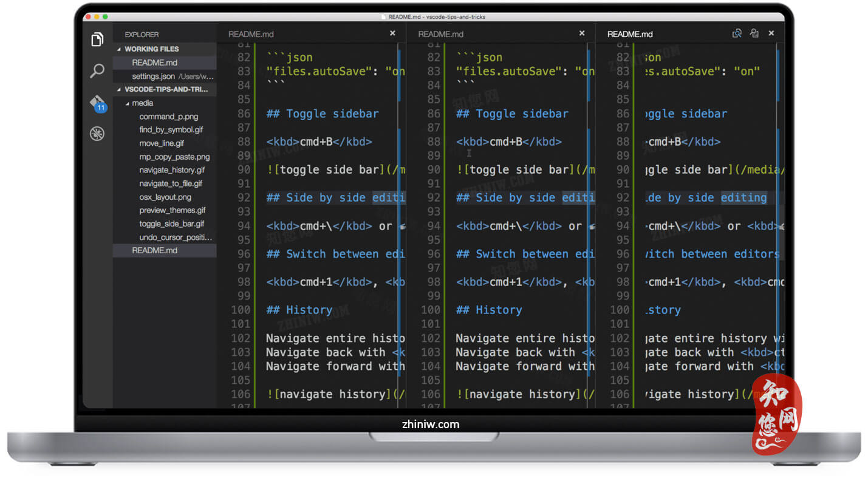Click '## Side by side' line in first editor

[336, 197]
